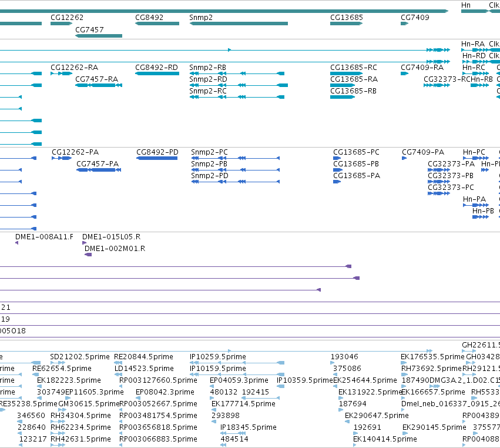Open the Snmp2 gene label
Viewport: 500px width, 448px height.
(201, 18)
